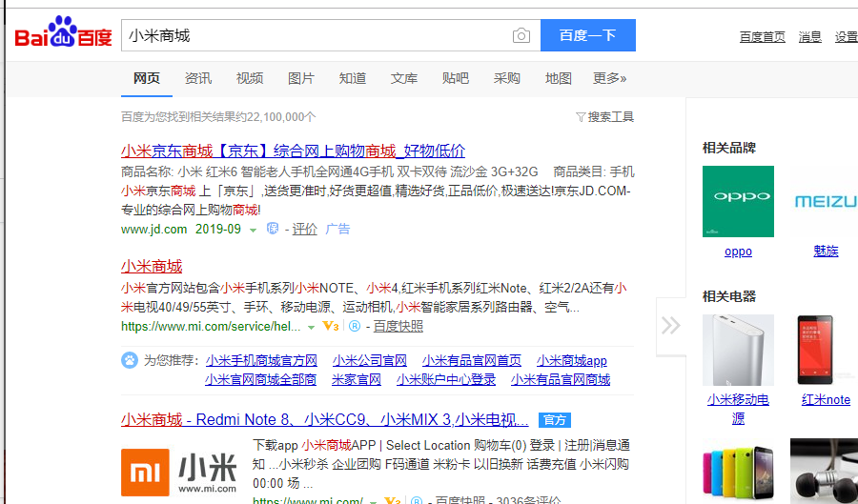Select the Baidu paw icon beside 为您推荐

[x=130, y=360]
